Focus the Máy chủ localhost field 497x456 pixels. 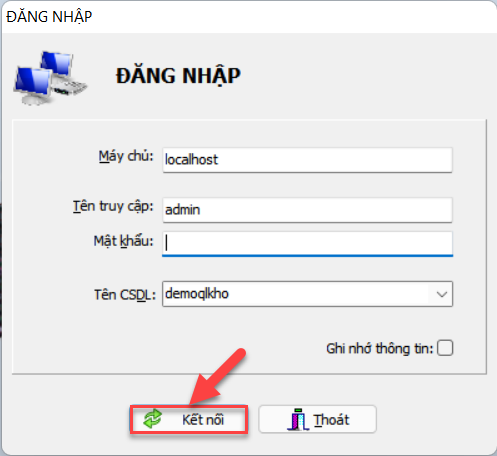pyautogui.click(x=307, y=160)
